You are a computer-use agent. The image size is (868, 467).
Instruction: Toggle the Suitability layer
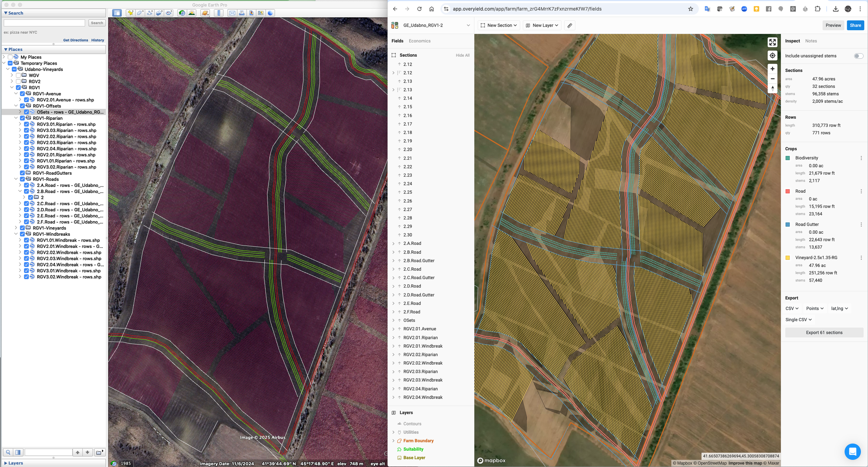(413, 449)
